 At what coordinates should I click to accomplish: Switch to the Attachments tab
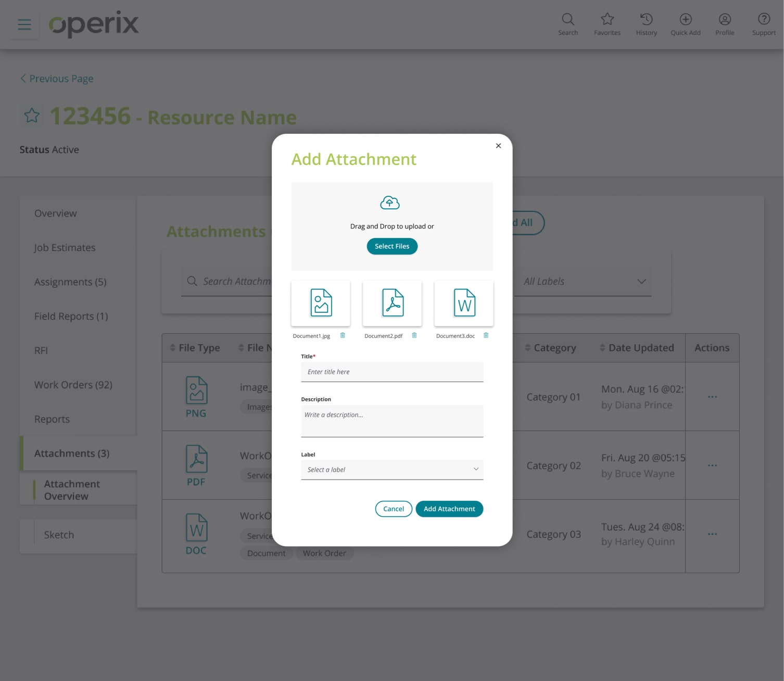click(x=71, y=453)
